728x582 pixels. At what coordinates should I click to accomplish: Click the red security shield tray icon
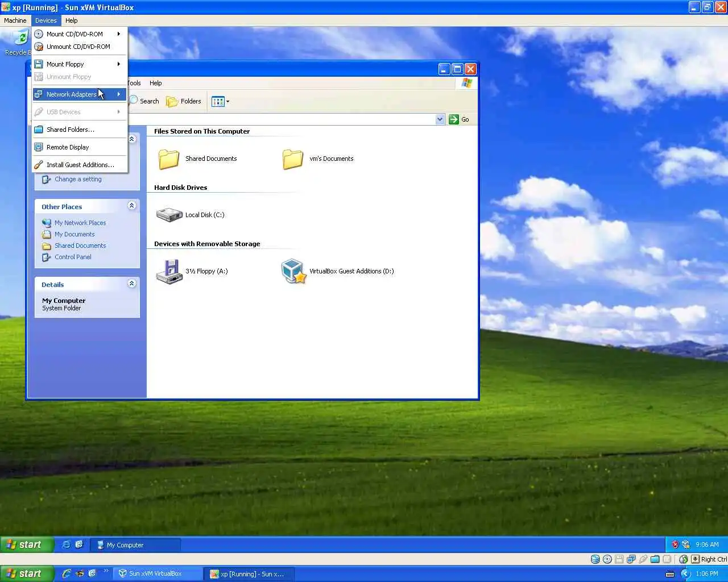tap(675, 544)
